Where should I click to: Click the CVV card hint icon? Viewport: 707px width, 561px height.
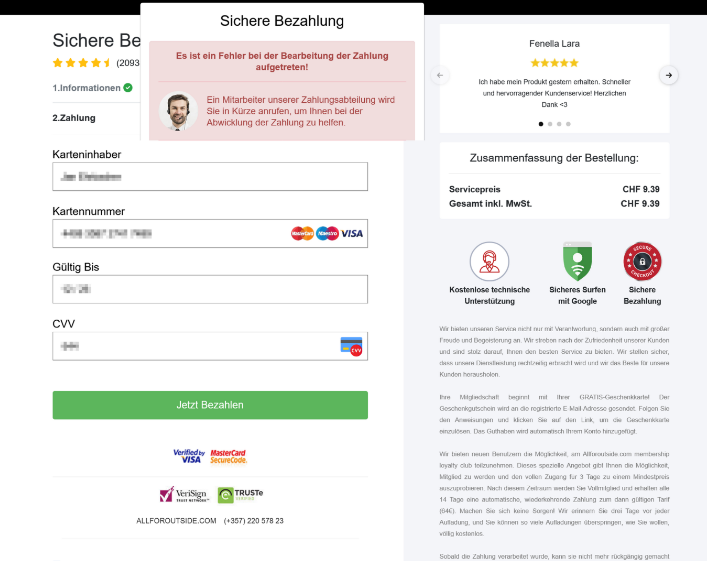click(351, 346)
